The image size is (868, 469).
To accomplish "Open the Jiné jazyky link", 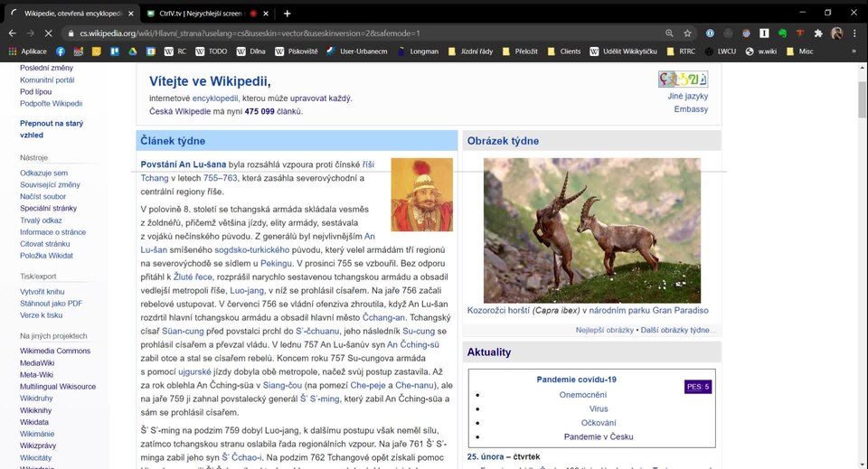I will tap(687, 96).
